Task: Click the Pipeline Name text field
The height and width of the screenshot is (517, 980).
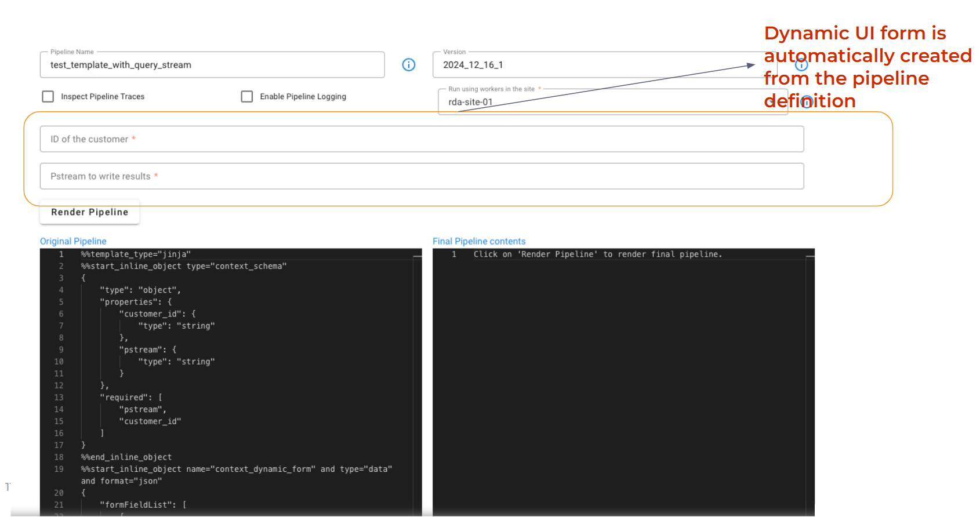Action: [x=212, y=65]
